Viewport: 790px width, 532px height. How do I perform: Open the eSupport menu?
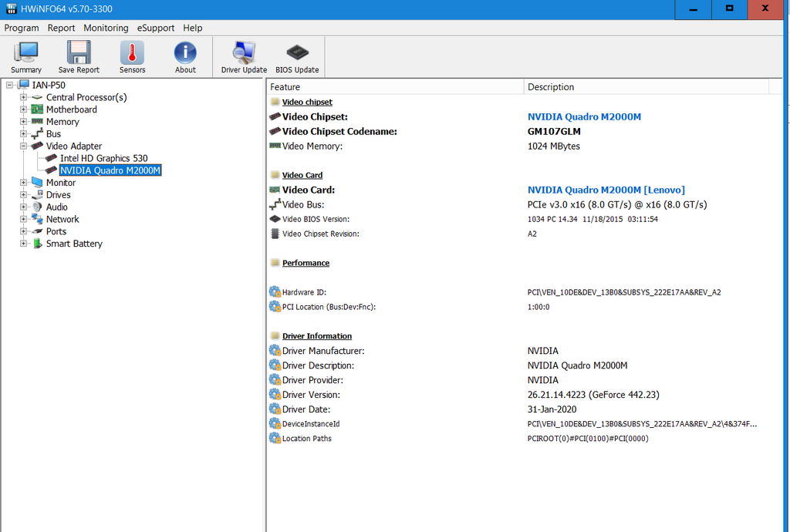pyautogui.click(x=156, y=29)
